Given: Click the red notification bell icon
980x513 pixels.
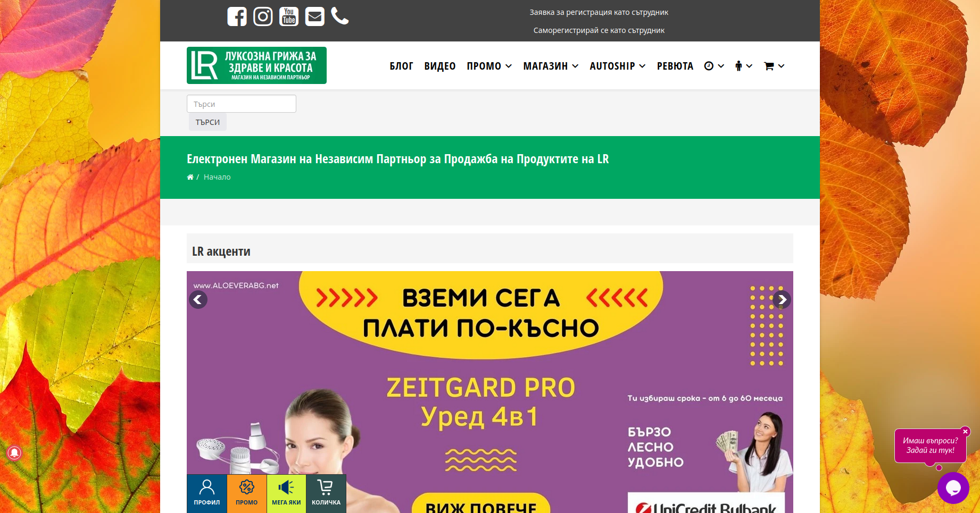Looking at the screenshot, I should [14, 452].
